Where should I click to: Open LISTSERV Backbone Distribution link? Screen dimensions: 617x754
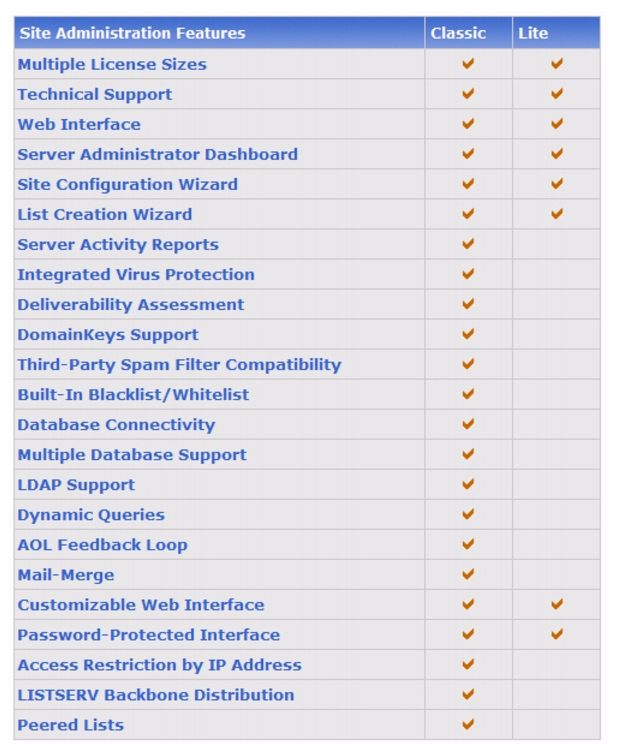click(x=156, y=695)
